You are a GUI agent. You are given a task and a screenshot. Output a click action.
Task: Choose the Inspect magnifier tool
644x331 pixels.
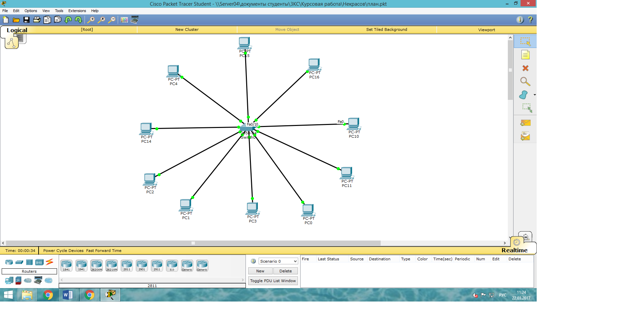pos(525,82)
